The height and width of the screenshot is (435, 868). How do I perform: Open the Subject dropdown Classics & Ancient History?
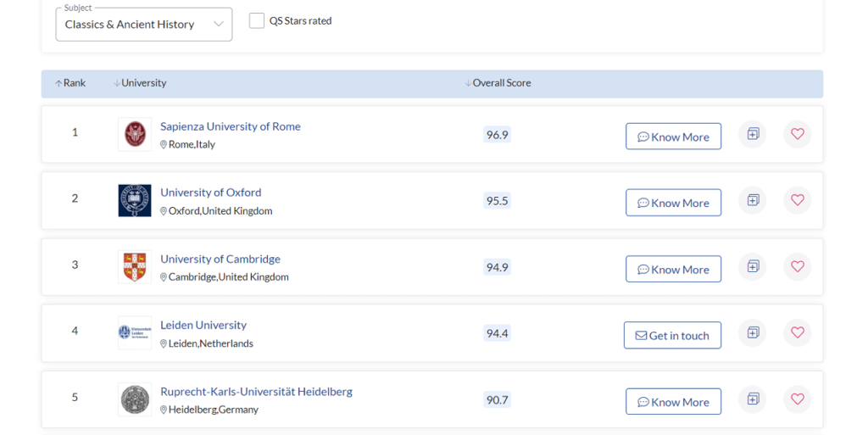144,25
